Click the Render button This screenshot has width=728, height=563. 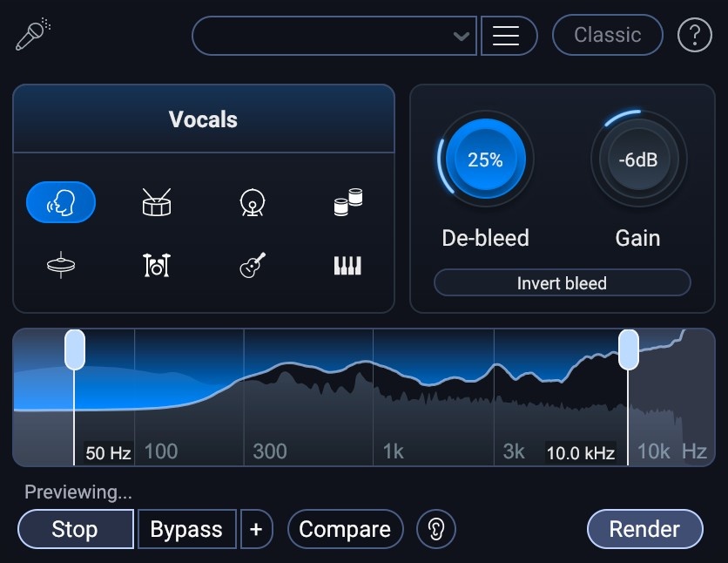pyautogui.click(x=644, y=529)
